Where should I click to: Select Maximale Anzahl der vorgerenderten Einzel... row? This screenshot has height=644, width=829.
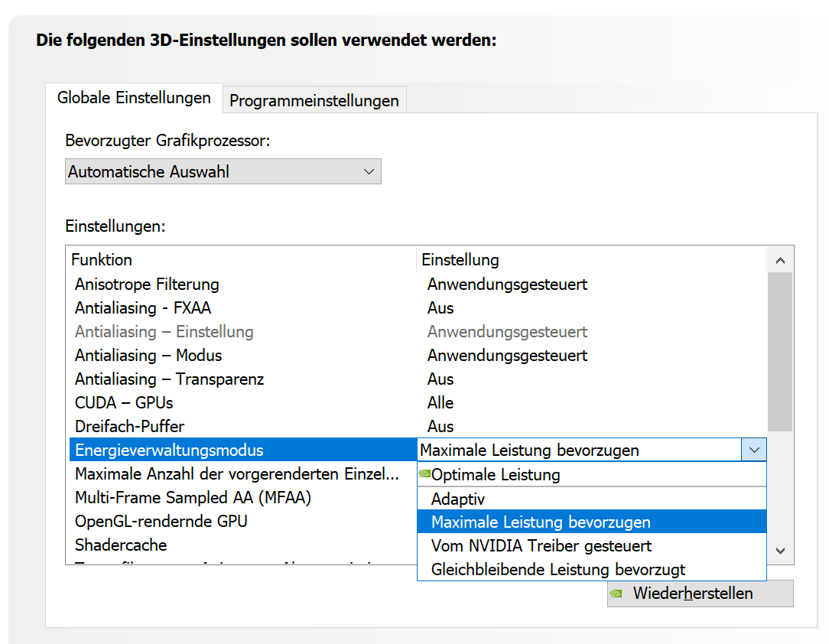coord(243,473)
